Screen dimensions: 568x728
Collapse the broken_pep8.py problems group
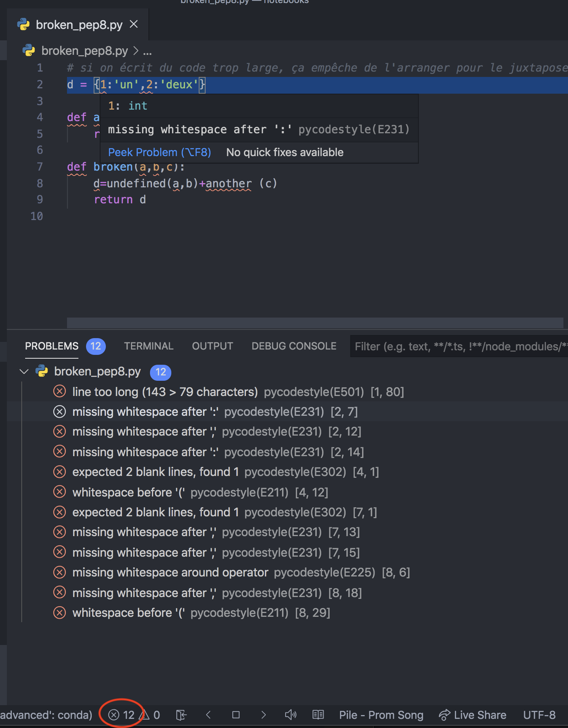24,372
